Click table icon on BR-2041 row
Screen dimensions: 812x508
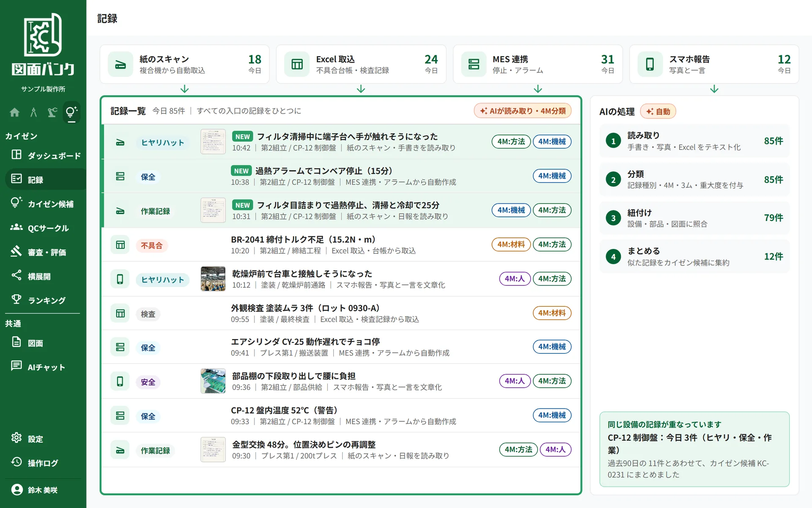click(120, 245)
